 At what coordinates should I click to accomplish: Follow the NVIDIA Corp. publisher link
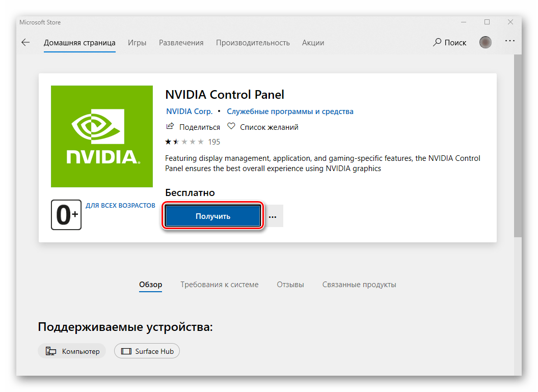190,111
